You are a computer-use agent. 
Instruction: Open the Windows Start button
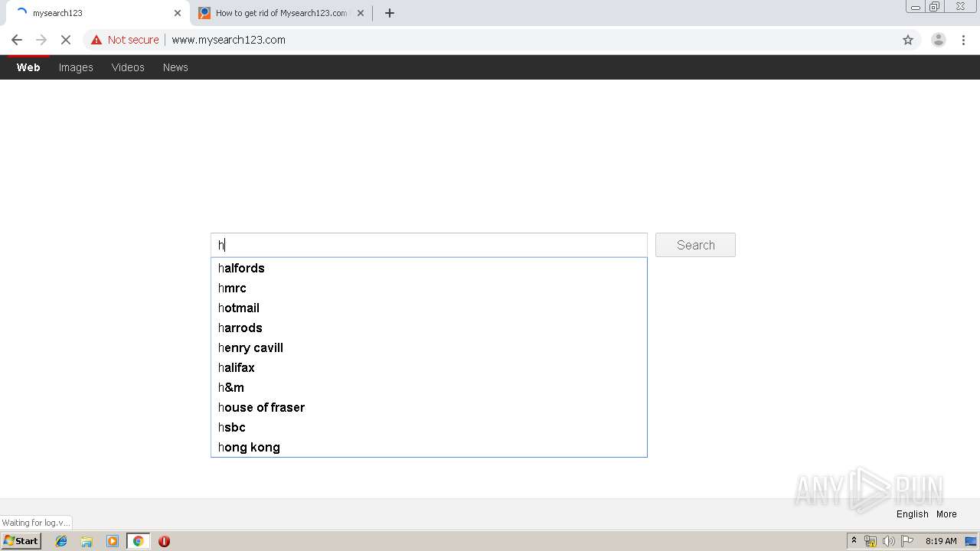(x=21, y=541)
